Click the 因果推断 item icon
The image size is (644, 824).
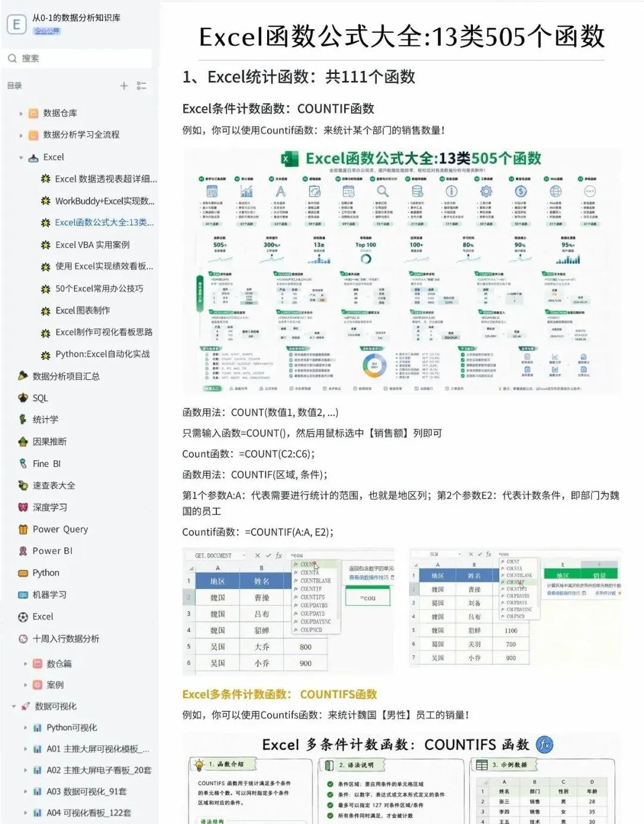point(23,442)
